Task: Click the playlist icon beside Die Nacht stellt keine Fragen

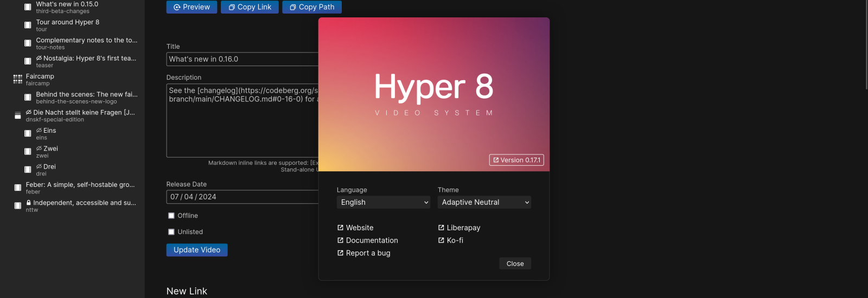Action: tap(18, 115)
